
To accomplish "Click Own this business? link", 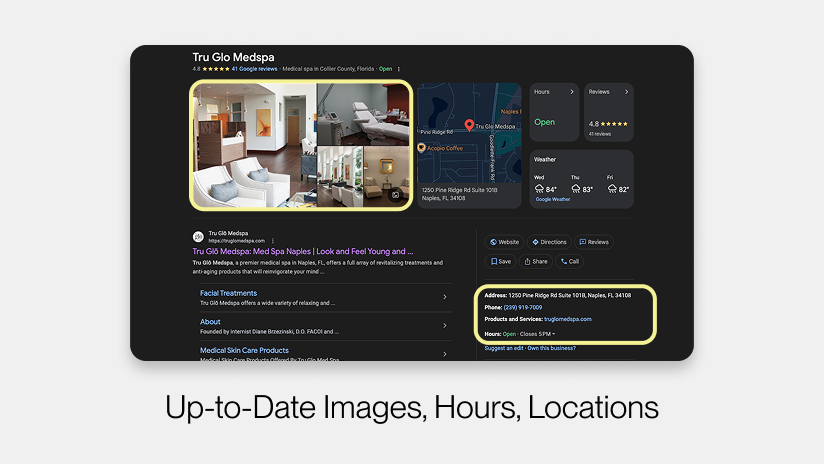I will tap(551, 348).
